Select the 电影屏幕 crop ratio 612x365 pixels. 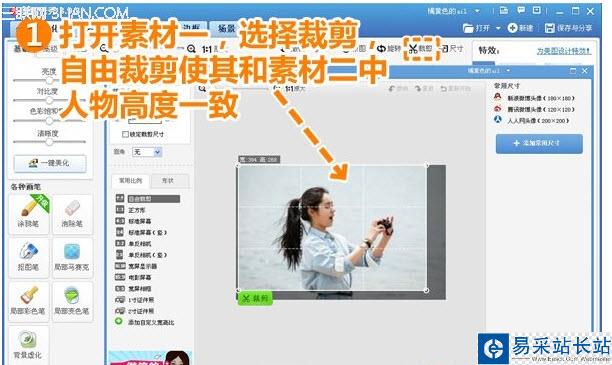tap(133, 277)
